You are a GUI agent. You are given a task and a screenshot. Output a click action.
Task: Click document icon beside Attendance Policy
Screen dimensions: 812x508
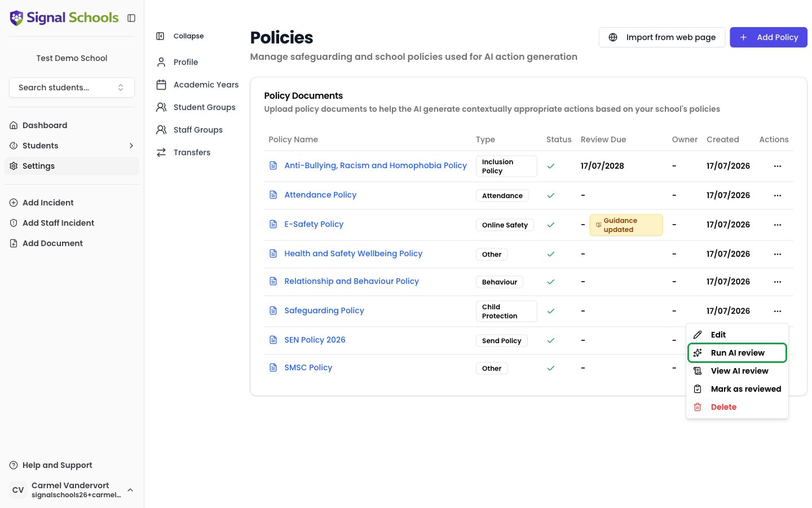pos(273,195)
